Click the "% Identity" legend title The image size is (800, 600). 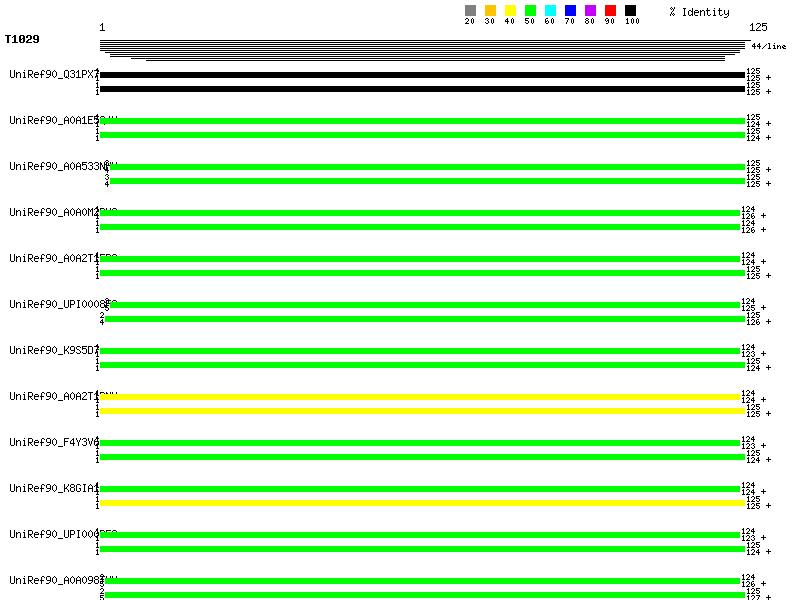pyautogui.click(x=699, y=12)
